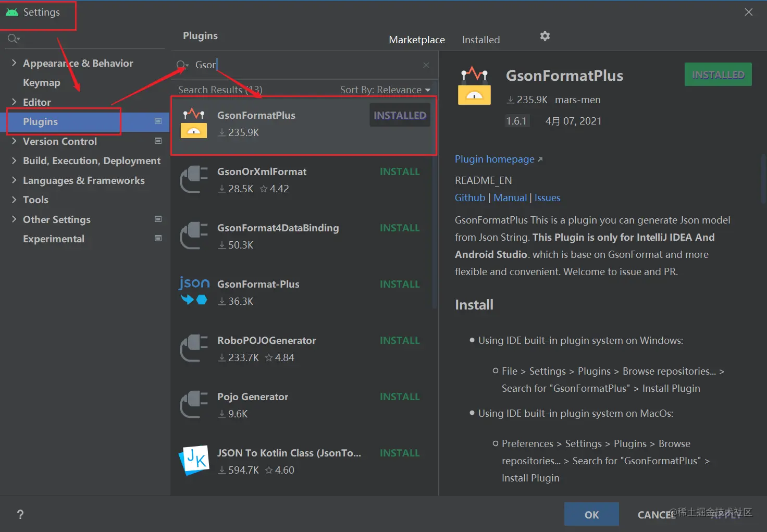767x532 pixels.
Task: Open the Issues link
Action: [548, 197]
